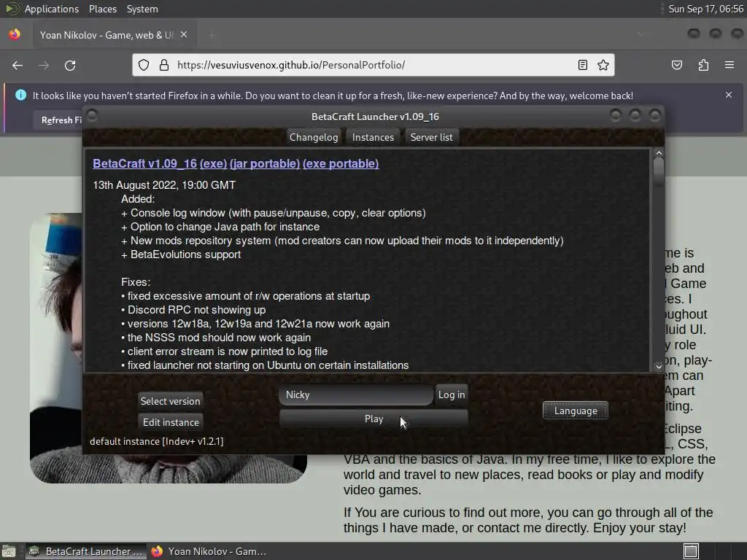Go forward using Firefox forward arrow
This screenshot has width=747, height=560.
tap(44, 65)
